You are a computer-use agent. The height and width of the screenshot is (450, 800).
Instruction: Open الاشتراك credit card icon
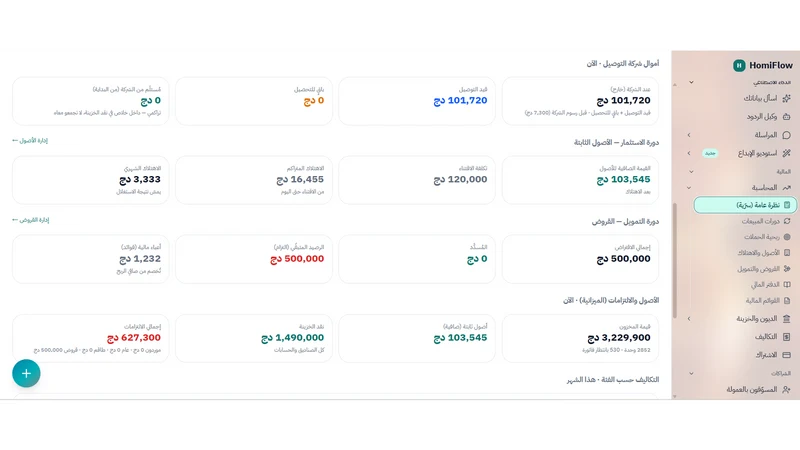click(x=787, y=355)
